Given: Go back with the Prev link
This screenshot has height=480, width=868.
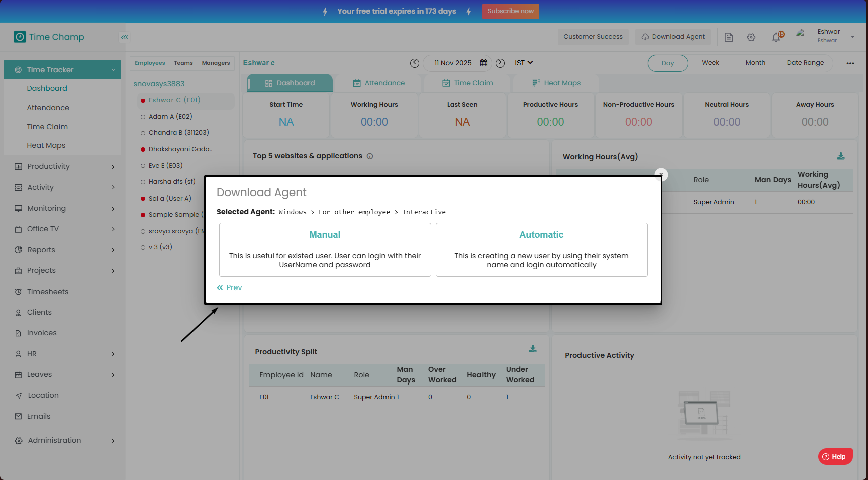Looking at the screenshot, I should (230, 287).
